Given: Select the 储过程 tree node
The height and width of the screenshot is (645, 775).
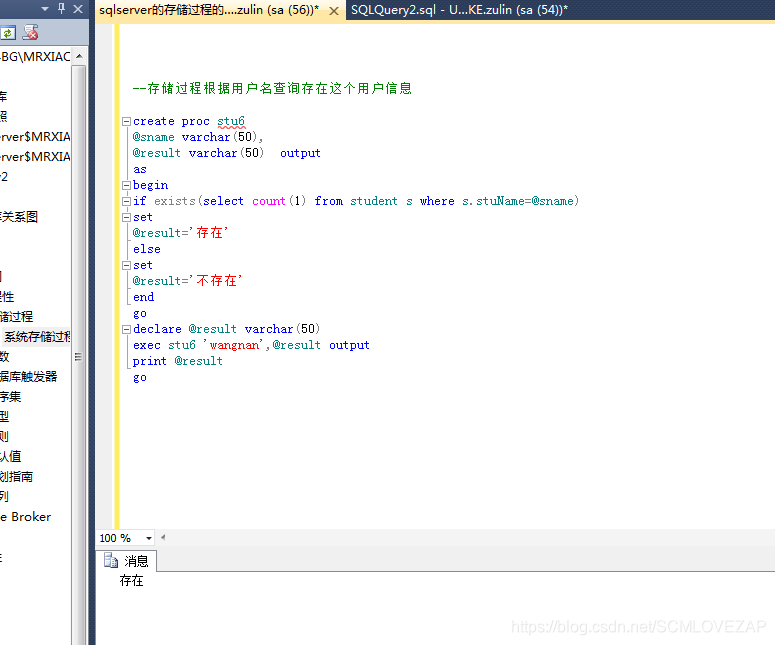Looking at the screenshot, I should 16,317.
